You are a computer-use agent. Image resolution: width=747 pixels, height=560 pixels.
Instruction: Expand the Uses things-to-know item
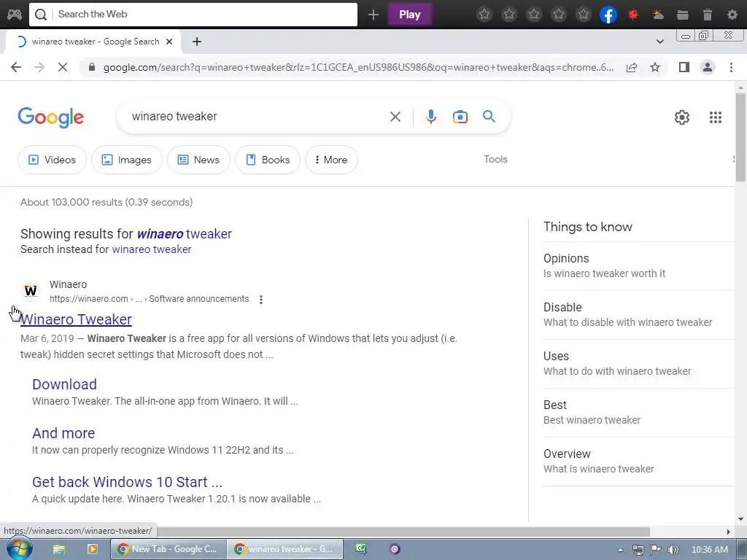638,363
